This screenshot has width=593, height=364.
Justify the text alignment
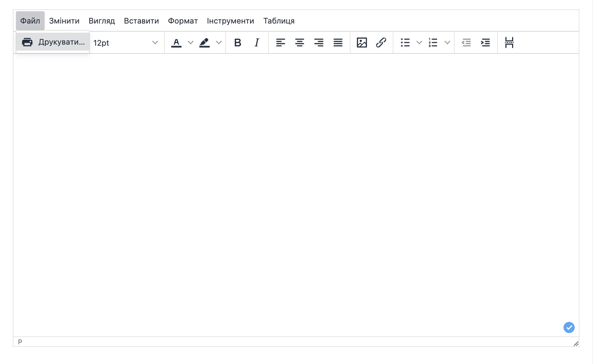(x=338, y=43)
